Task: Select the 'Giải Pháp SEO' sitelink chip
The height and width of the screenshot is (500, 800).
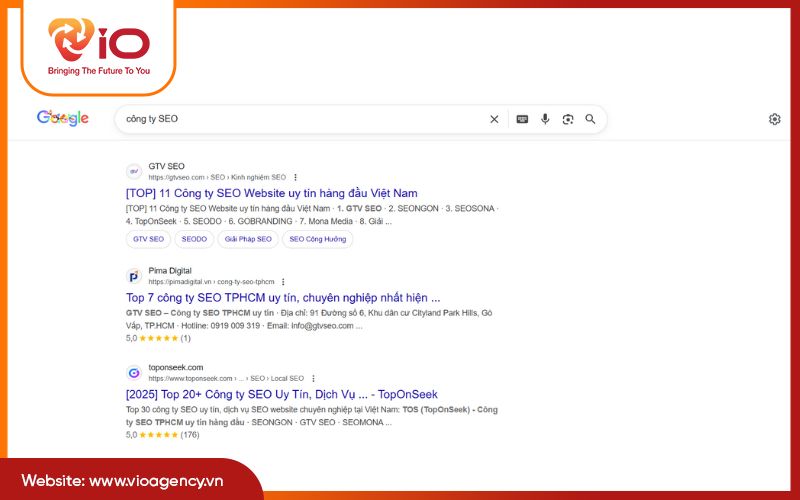Action: click(248, 239)
